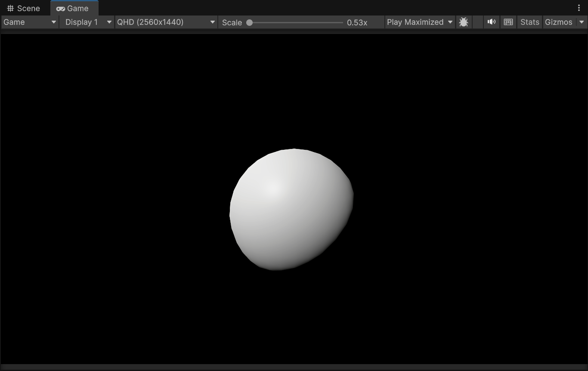The image size is (588, 371).
Task: Click the Scale label in the toolbar
Action: tap(232, 22)
